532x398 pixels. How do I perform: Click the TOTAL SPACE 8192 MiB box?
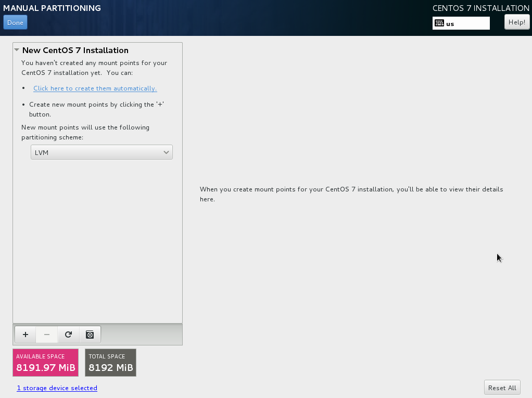[x=110, y=363]
